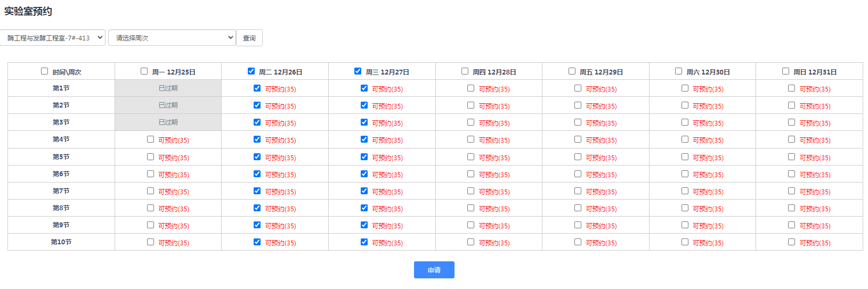The width and height of the screenshot is (868, 289).
Task: Check 第5节 slot for Thursday 12月28日
Action: (x=471, y=157)
